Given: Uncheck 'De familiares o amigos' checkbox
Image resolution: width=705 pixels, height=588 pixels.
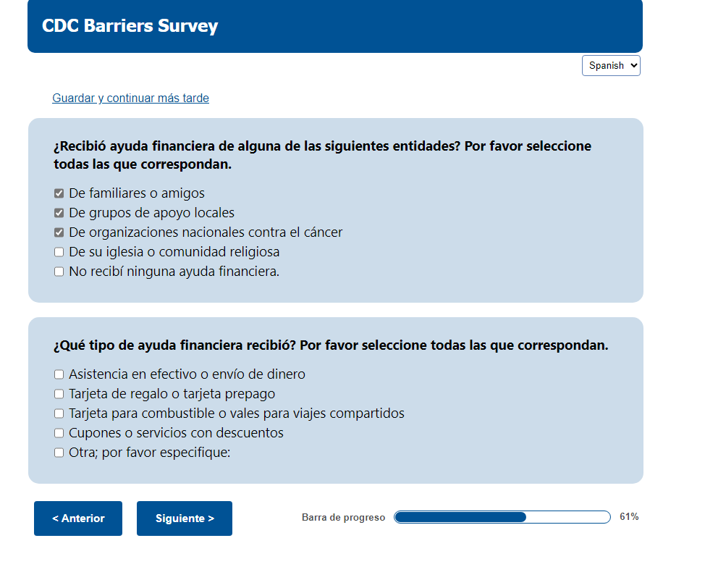Looking at the screenshot, I should point(59,193).
